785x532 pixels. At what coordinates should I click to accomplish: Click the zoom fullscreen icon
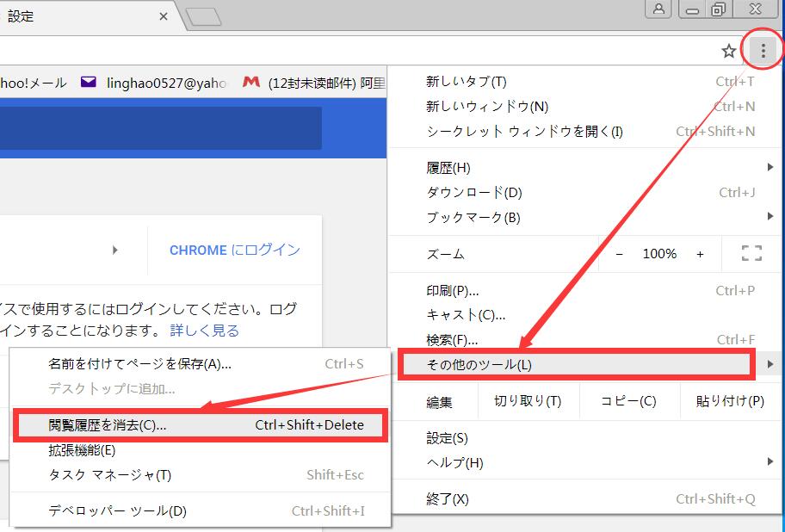[x=751, y=254]
